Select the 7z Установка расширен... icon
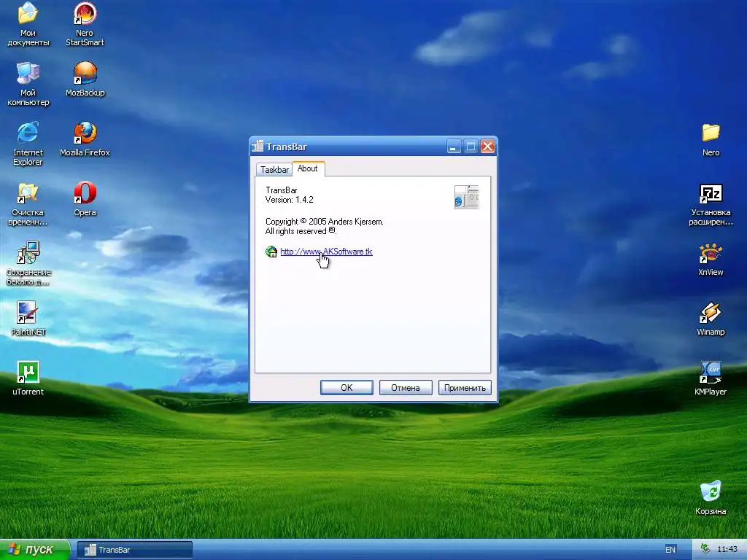The image size is (747, 560). 711,204
